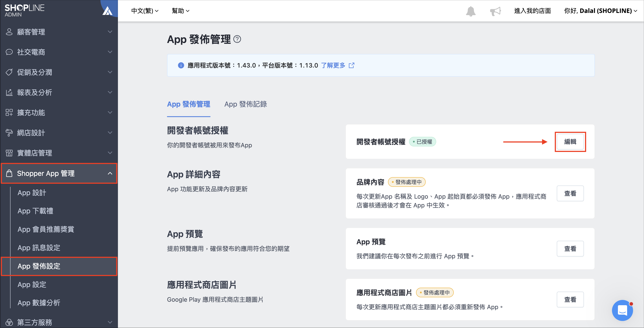Image resolution: width=644 pixels, height=328 pixels.
Task: Click the 網店設計 paint roller icon
Action: coord(9,133)
